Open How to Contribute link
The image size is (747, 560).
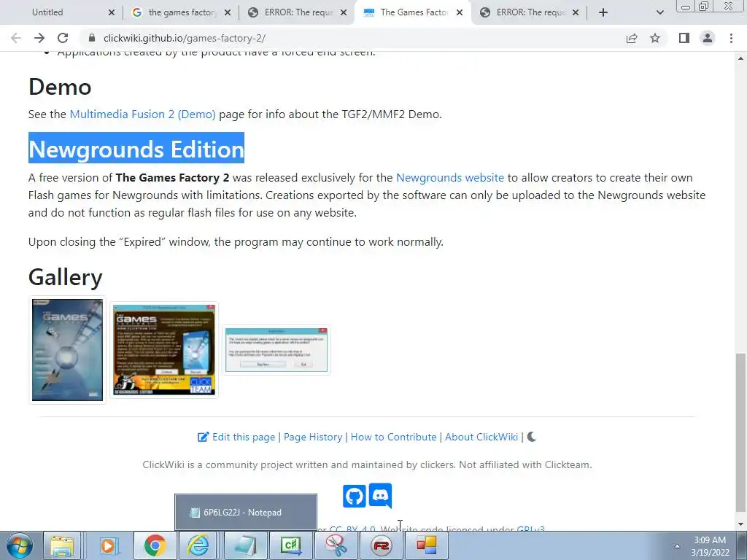(393, 437)
